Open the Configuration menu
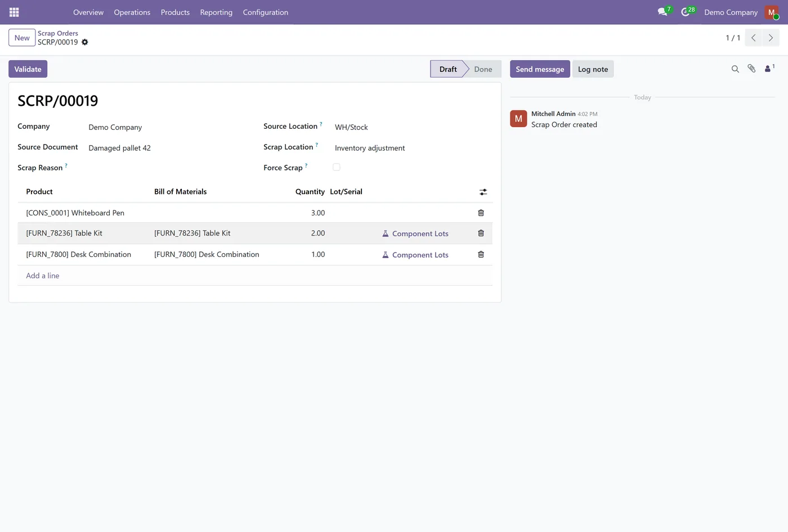This screenshot has height=532, width=788. pos(266,12)
